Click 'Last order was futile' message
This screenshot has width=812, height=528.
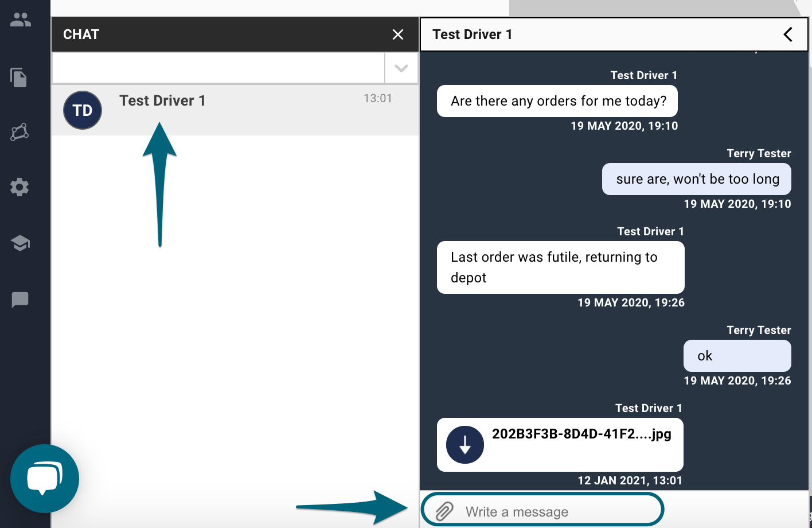[x=561, y=267]
